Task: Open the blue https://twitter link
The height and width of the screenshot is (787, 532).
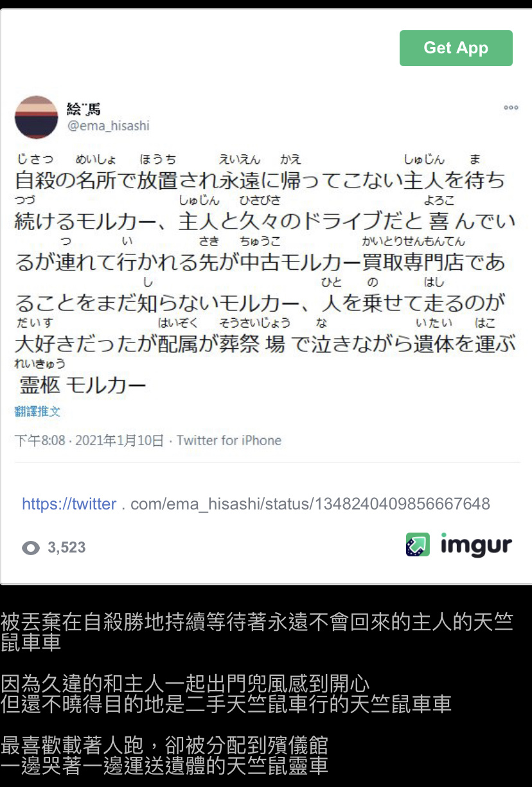Action: coord(69,504)
